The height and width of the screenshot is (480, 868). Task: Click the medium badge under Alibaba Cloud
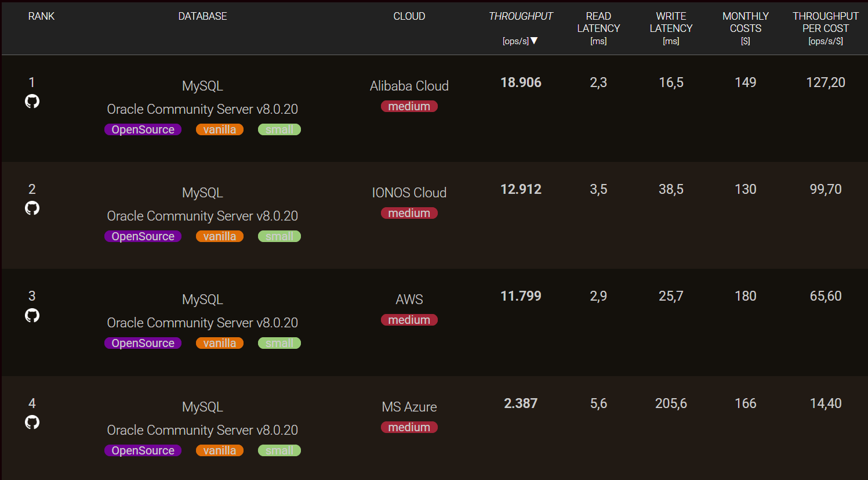coord(409,106)
